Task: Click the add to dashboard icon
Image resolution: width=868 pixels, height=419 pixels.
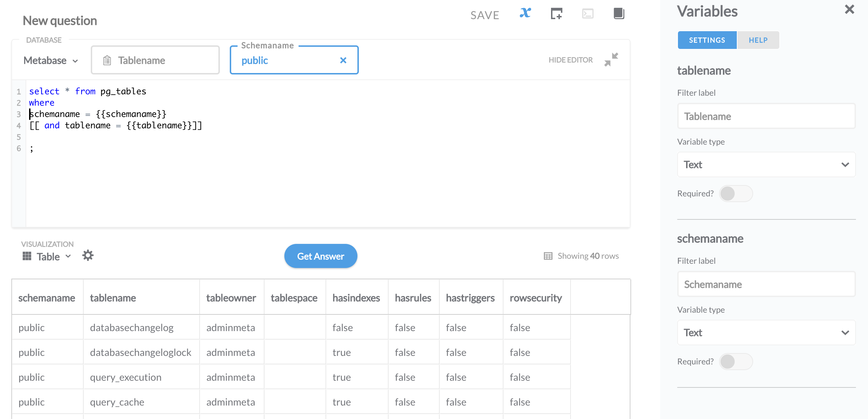Action: pyautogui.click(x=556, y=14)
